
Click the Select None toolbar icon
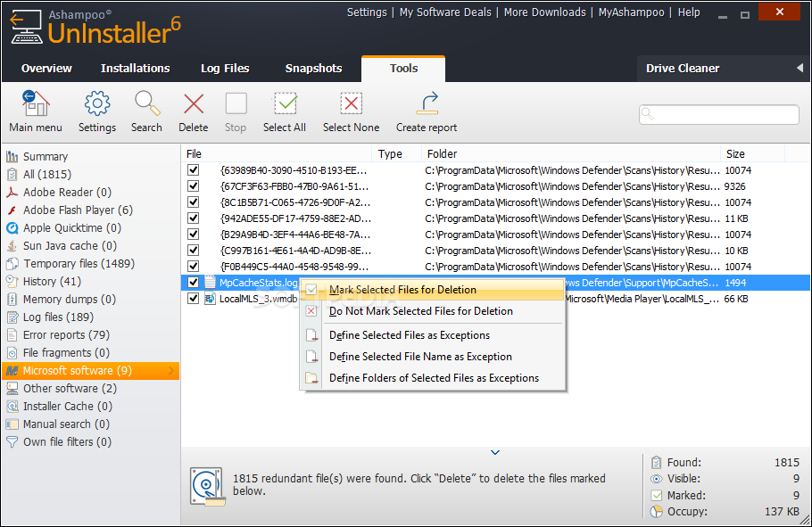click(351, 103)
